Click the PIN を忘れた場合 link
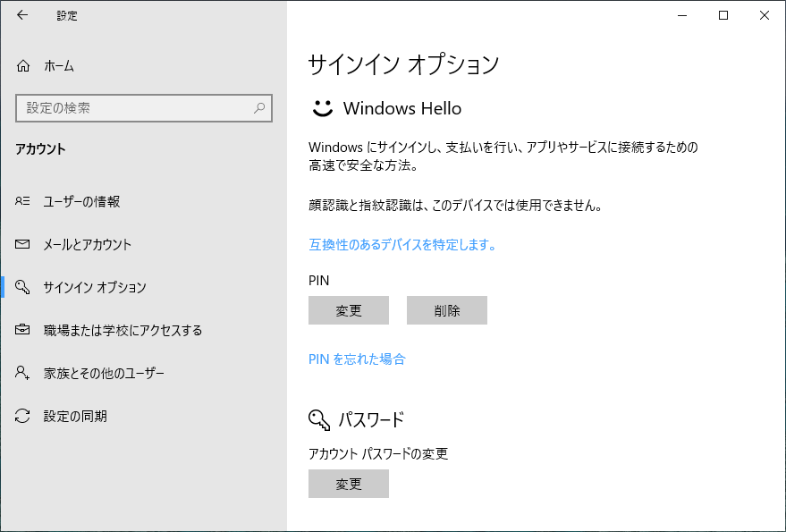The height and width of the screenshot is (532, 786). click(x=357, y=359)
